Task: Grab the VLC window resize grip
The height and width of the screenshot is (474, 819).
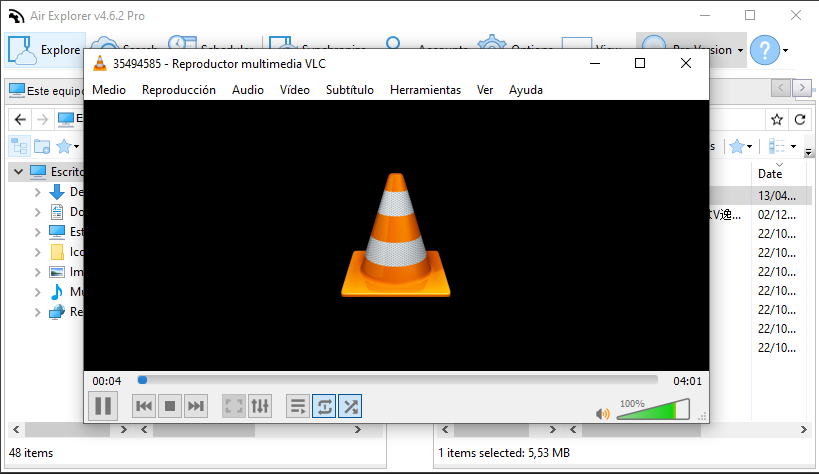Action: (703, 416)
